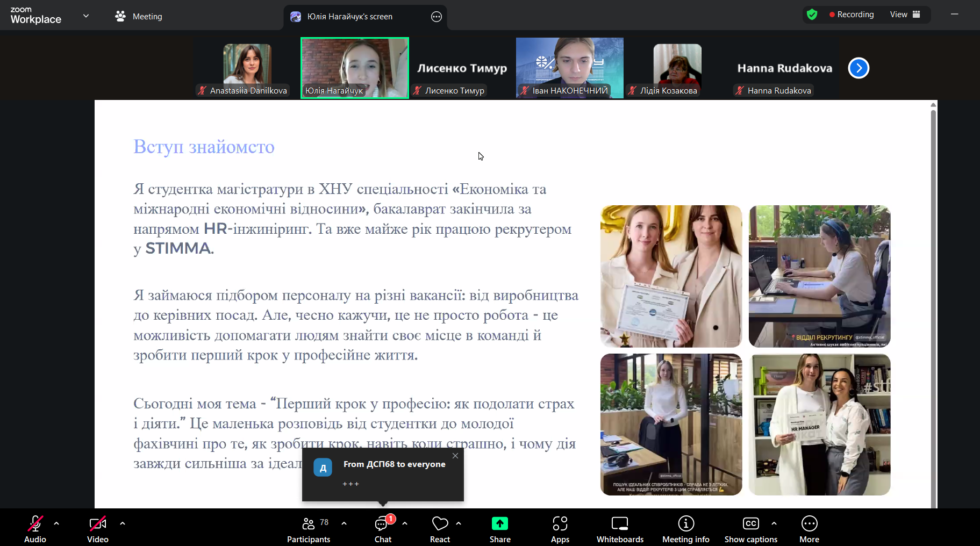
Task: Open Whiteboards
Action: 619,529
